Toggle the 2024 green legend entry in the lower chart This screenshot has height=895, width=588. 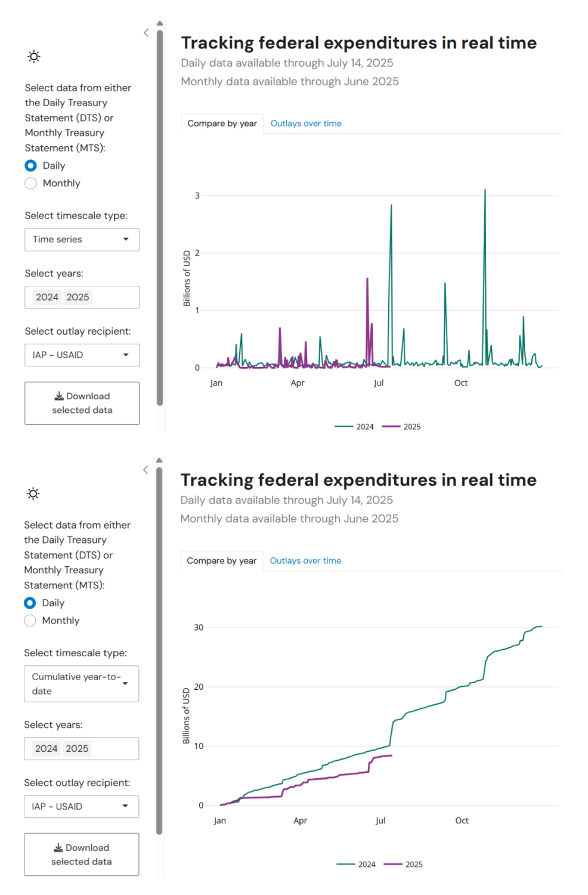(357, 865)
